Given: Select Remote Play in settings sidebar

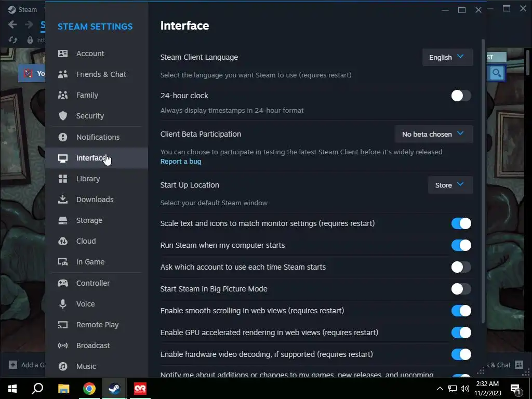Looking at the screenshot, I should point(97,325).
